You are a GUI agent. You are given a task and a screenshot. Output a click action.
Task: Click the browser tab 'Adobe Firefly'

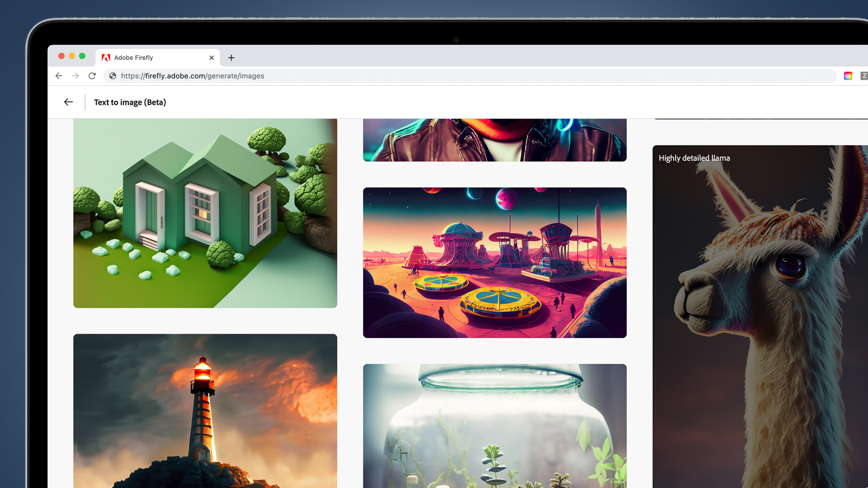[x=134, y=57]
